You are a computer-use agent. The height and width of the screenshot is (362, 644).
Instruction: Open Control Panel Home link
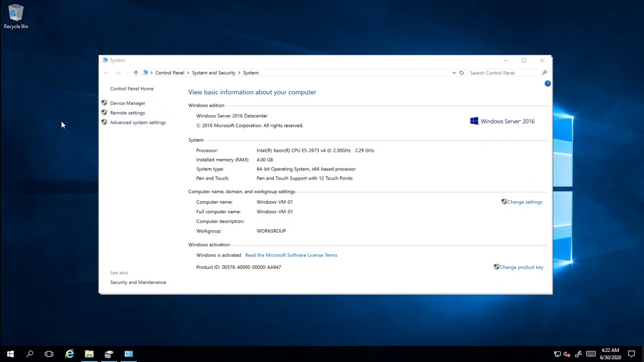(132, 88)
